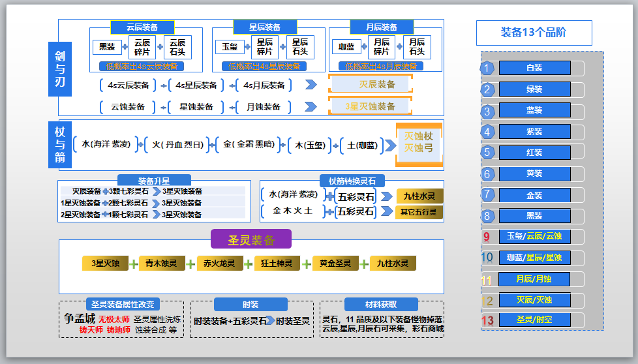Click the hexagon badge numbered 4

[487, 131]
